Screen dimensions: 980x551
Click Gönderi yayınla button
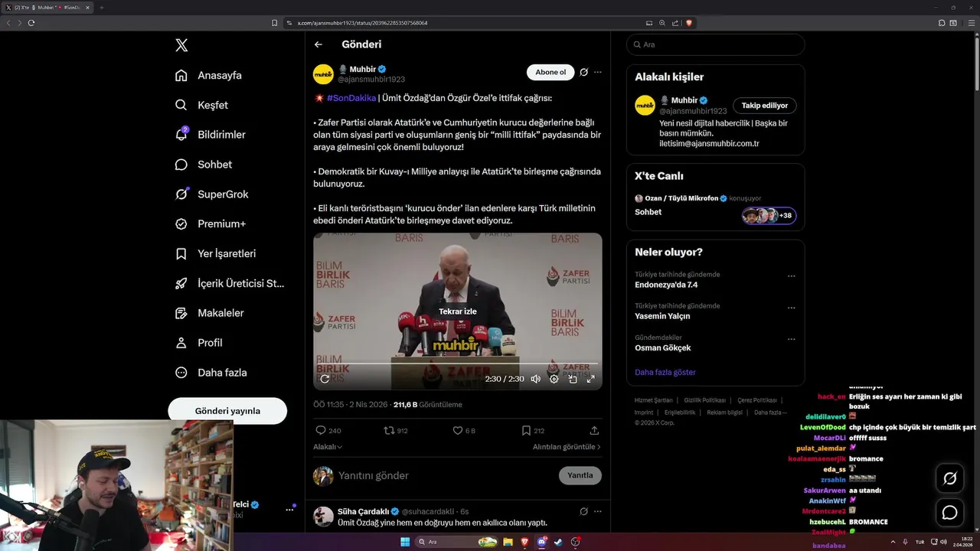[227, 411]
